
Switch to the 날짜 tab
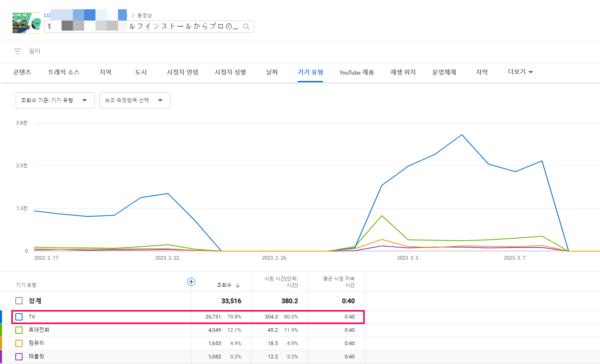(x=272, y=72)
